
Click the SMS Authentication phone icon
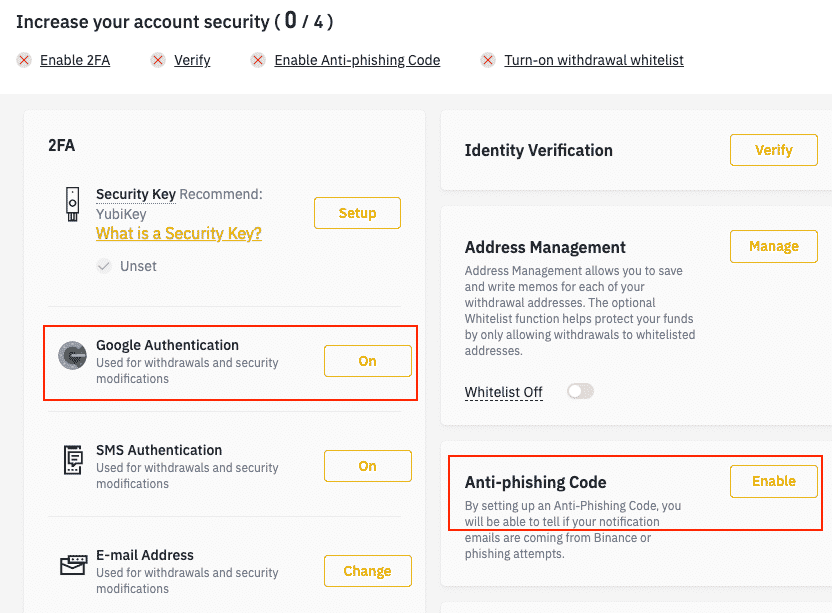coord(73,460)
